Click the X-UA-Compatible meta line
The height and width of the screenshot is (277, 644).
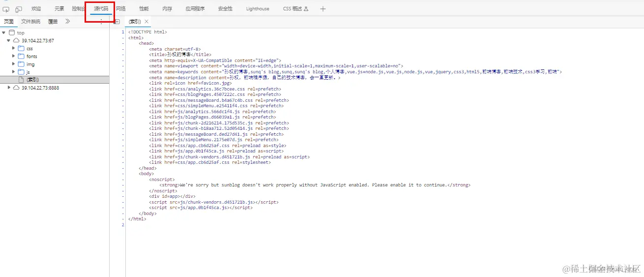tap(215, 61)
